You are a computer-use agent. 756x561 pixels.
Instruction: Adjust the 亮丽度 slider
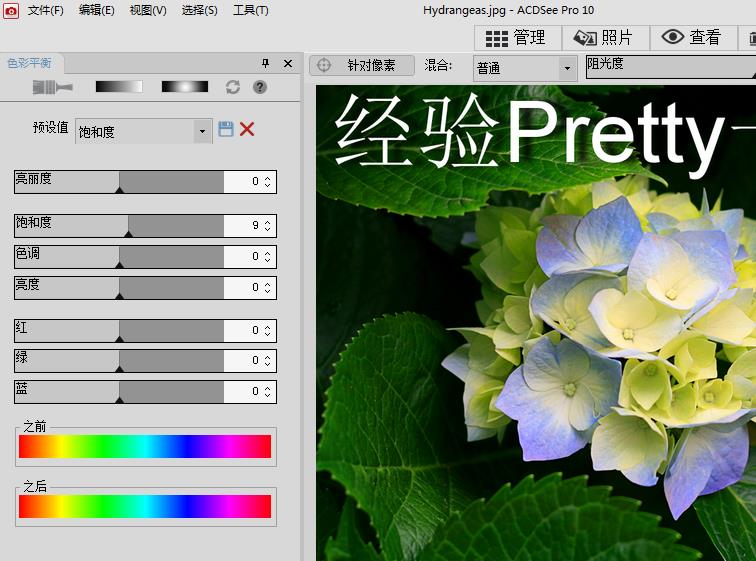[x=119, y=182]
